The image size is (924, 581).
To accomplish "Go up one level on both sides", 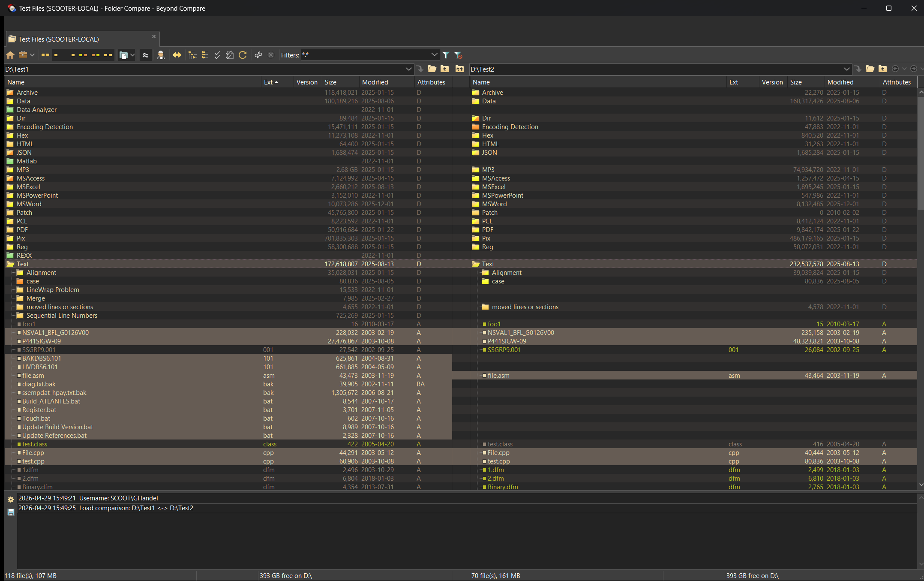I will (460, 69).
